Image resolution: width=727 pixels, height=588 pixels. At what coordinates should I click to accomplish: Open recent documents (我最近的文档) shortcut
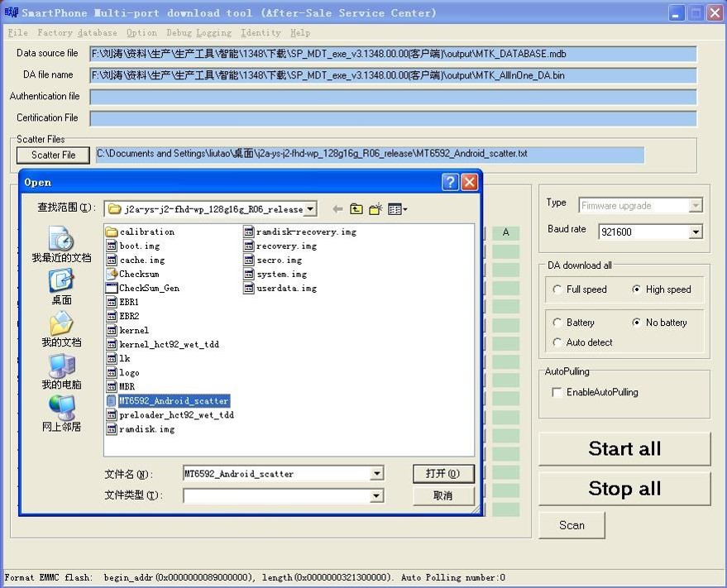click(x=61, y=245)
